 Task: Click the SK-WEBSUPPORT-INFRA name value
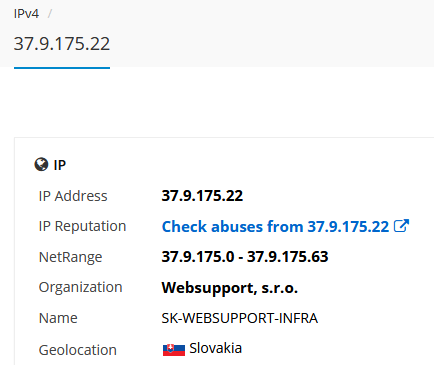click(239, 318)
